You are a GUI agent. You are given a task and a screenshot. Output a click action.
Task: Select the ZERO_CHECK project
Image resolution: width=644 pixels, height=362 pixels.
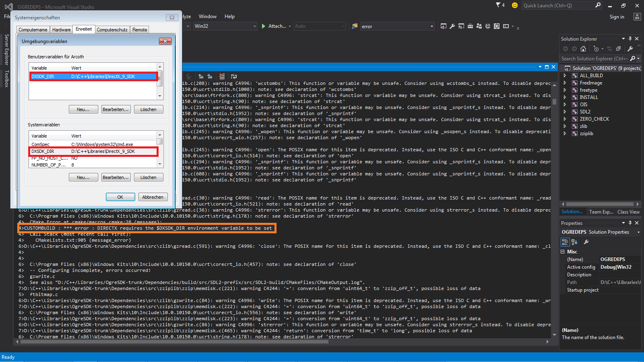(594, 119)
